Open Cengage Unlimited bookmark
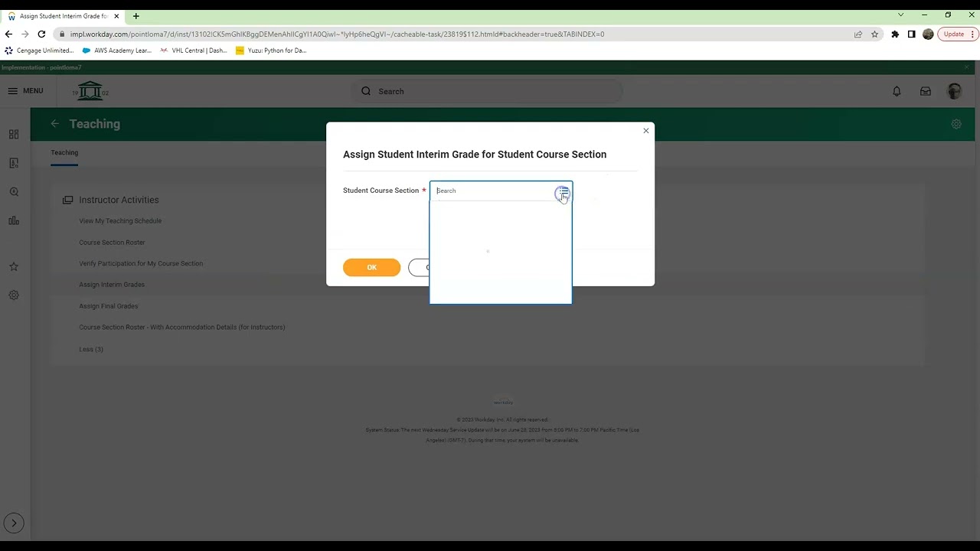Viewport: 980px width, 551px height. tap(39, 51)
